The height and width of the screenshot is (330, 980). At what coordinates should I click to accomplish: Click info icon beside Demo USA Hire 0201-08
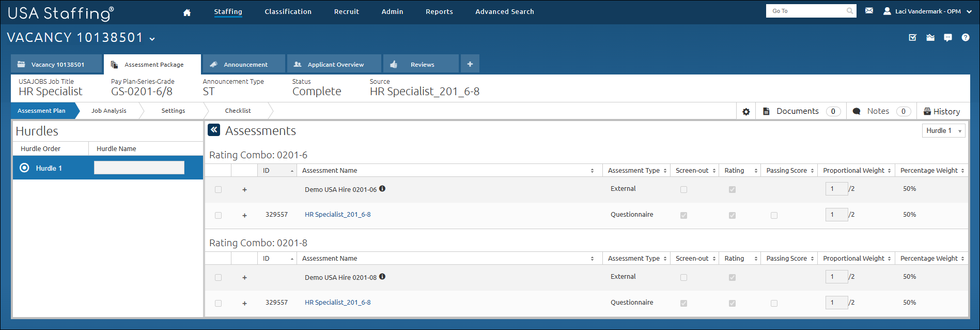coord(382,276)
